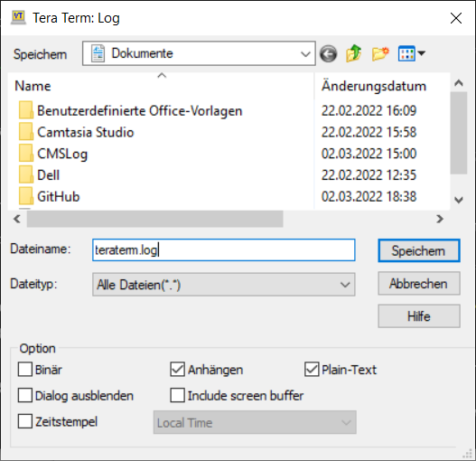Image resolution: width=476 pixels, height=461 pixels.
Task: Open the view menu icon
Action: tap(411, 53)
